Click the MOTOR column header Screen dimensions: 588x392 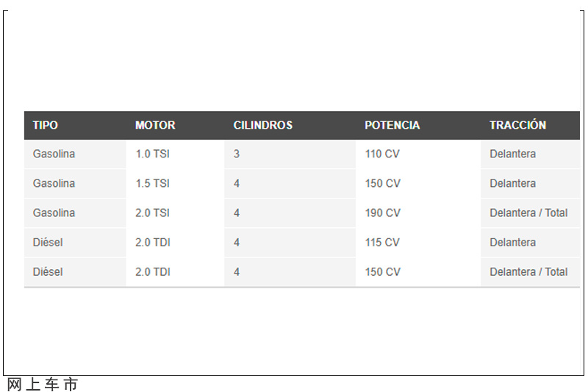[155, 125]
